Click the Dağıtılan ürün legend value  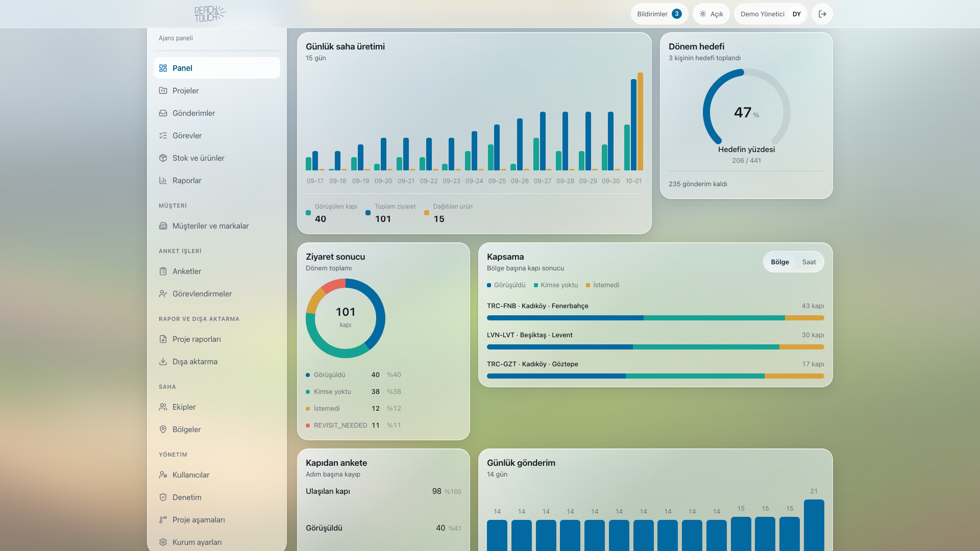[x=439, y=219]
